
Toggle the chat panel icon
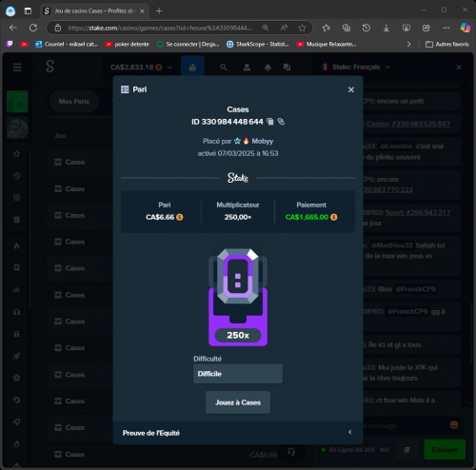coord(287,68)
